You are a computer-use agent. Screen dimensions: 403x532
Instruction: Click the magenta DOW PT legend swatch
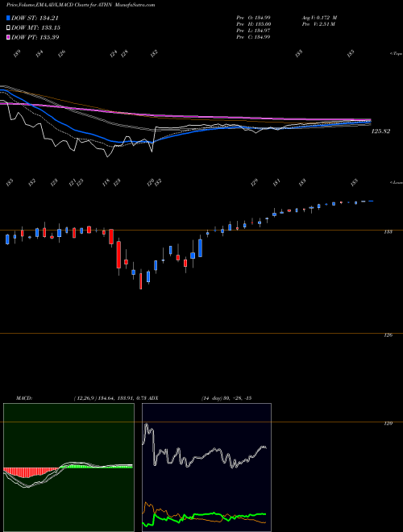[x=8, y=37]
